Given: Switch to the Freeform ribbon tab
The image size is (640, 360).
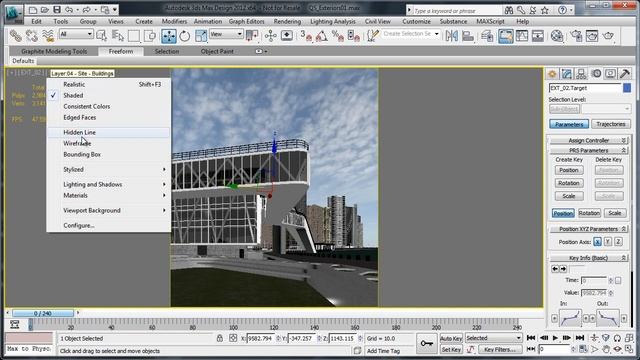Looking at the screenshot, I should pyautogui.click(x=121, y=51).
